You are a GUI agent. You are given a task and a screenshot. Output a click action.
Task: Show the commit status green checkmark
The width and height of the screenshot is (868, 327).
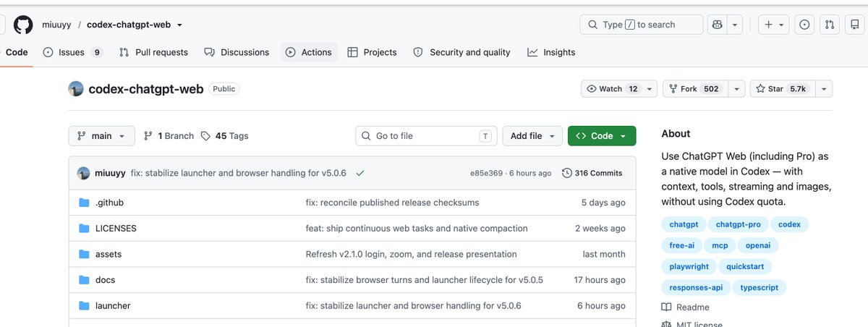(x=360, y=174)
